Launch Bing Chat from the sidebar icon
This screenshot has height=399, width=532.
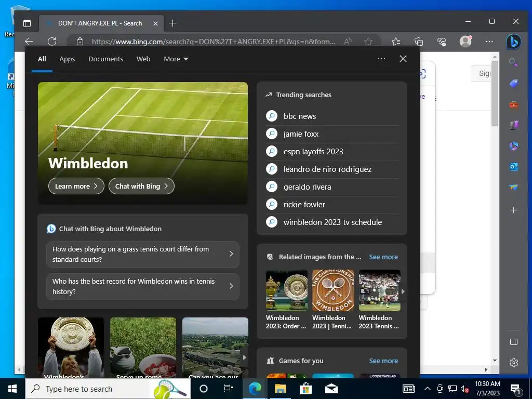click(514, 42)
